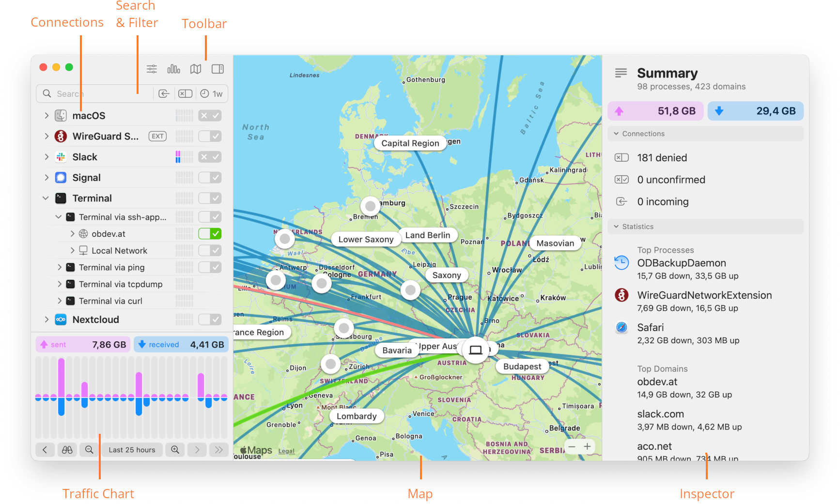This screenshot has width=840, height=504.
Task: Toggle the macOS rule switch
Action: coord(210,116)
